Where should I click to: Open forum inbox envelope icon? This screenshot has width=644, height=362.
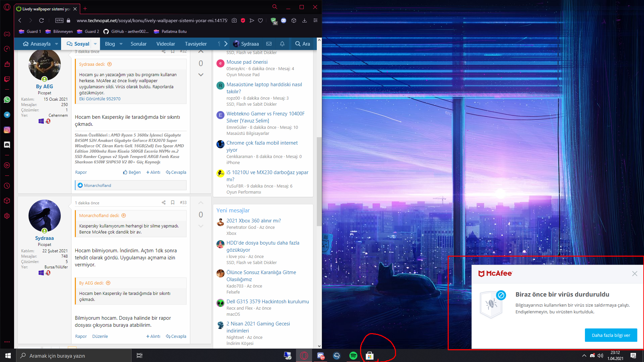pos(269,44)
